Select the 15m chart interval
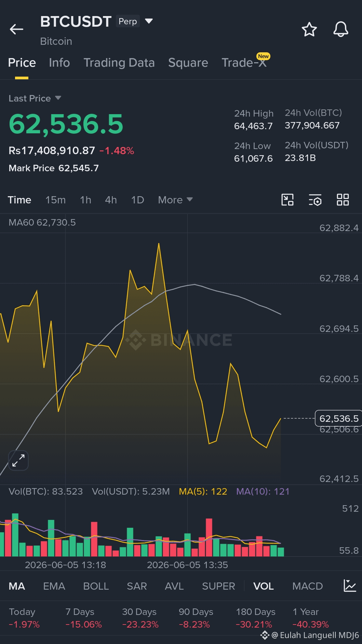Image resolution: width=362 pixels, height=644 pixels. 55,200
